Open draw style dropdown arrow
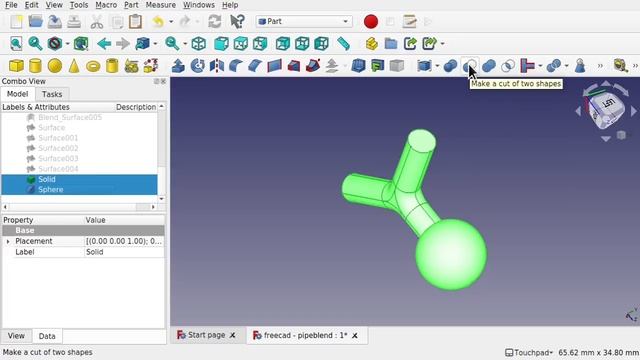Image resolution: width=640 pixels, height=360 pixels. pyautogui.click(x=67, y=44)
